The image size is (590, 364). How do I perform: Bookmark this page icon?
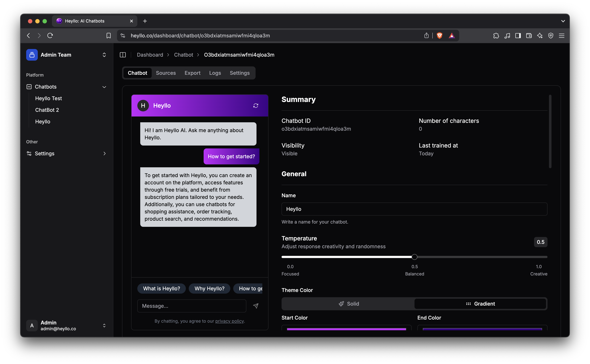(108, 36)
